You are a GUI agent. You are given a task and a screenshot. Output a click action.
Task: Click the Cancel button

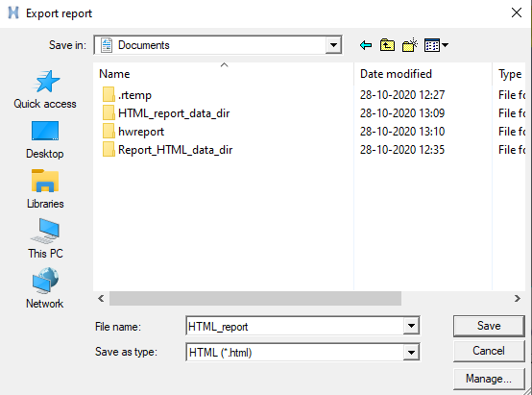tap(489, 351)
